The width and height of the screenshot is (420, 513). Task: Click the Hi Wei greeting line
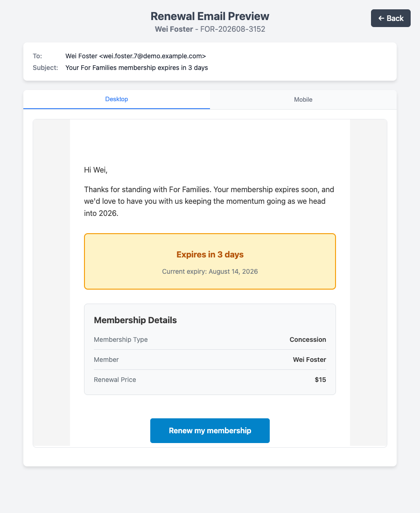click(96, 170)
